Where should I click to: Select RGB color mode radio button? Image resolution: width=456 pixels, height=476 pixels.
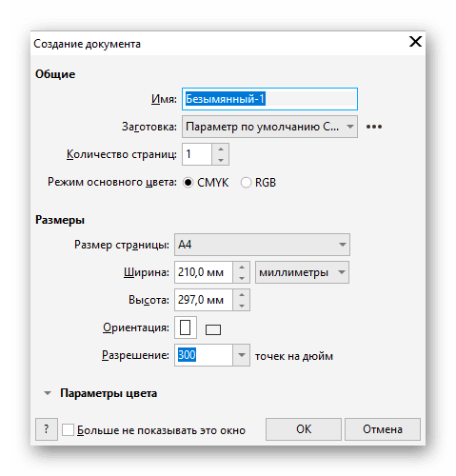(x=246, y=183)
